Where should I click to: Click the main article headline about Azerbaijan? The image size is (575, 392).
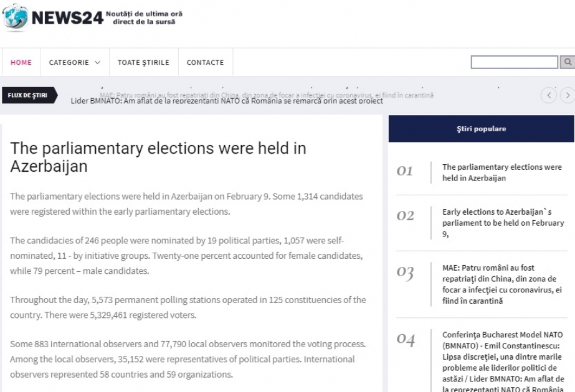[x=158, y=157]
